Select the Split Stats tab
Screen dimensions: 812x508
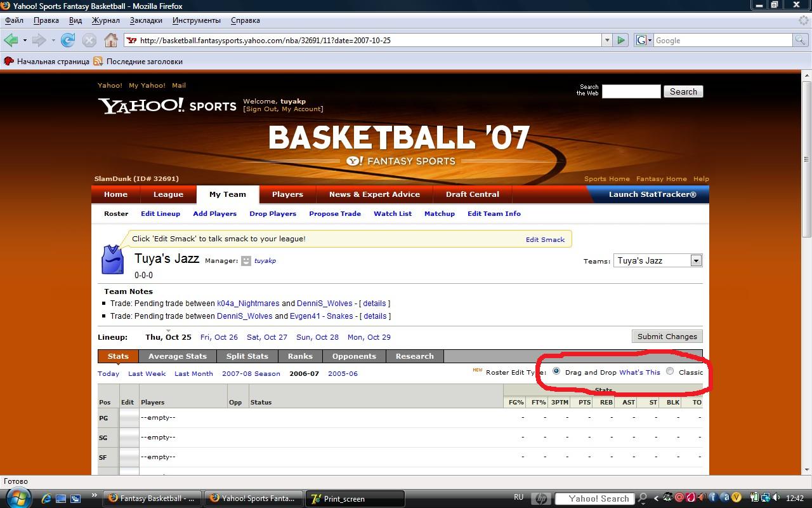tap(247, 356)
